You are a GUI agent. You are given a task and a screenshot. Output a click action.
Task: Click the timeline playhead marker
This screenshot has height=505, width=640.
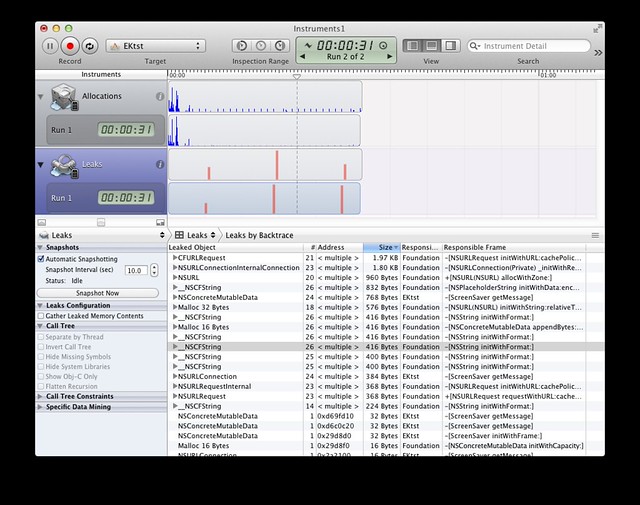297,76
